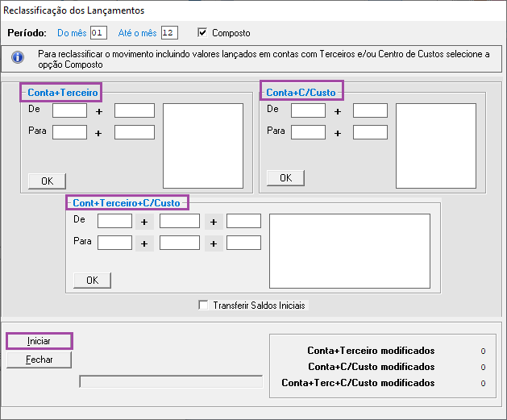Focus De terceiro field in Conta+Terceiro

coord(134,110)
